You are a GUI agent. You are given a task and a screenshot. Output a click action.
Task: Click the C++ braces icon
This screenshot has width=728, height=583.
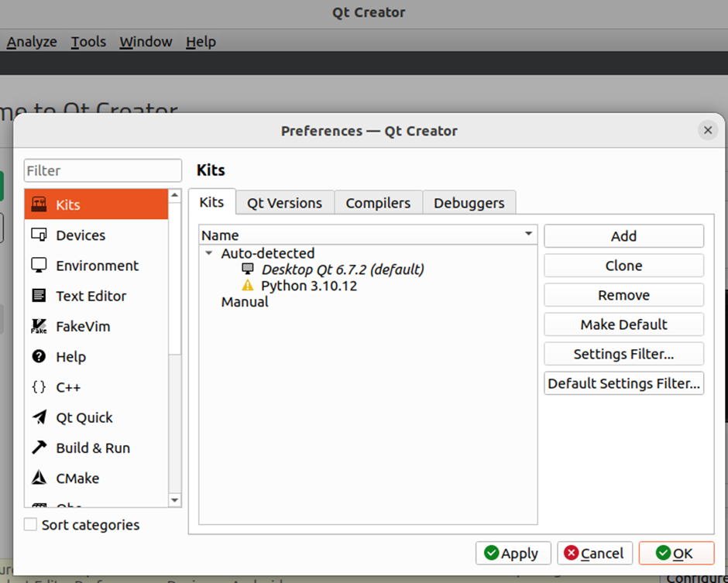point(39,386)
